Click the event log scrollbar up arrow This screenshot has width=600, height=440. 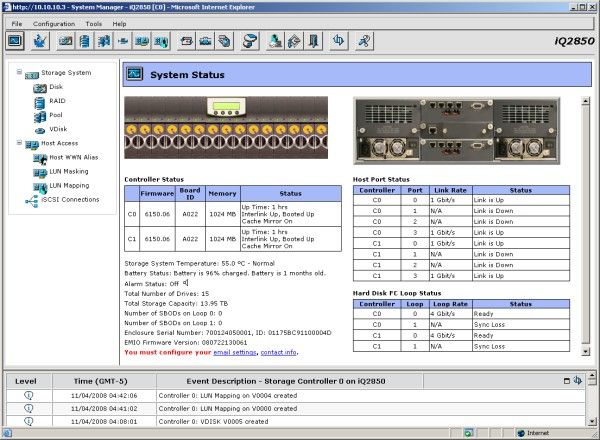pos(592,376)
